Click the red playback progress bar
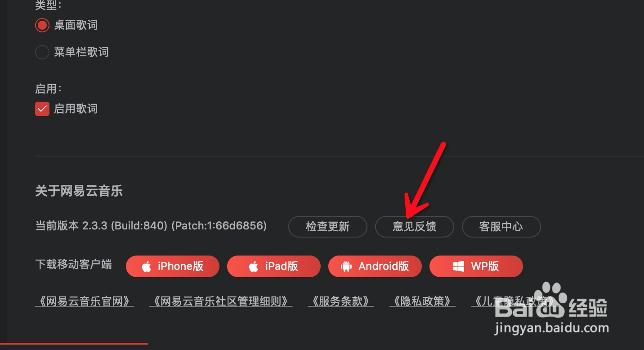 point(74,344)
